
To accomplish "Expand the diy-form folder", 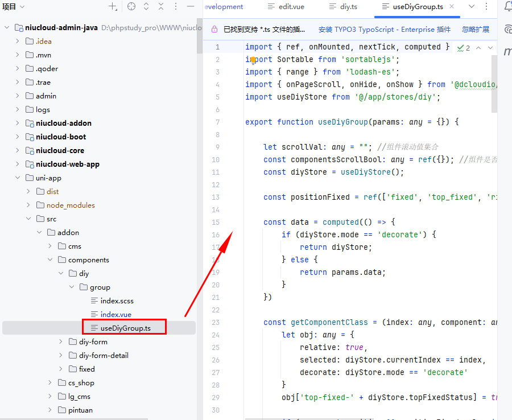I will pos(61,342).
